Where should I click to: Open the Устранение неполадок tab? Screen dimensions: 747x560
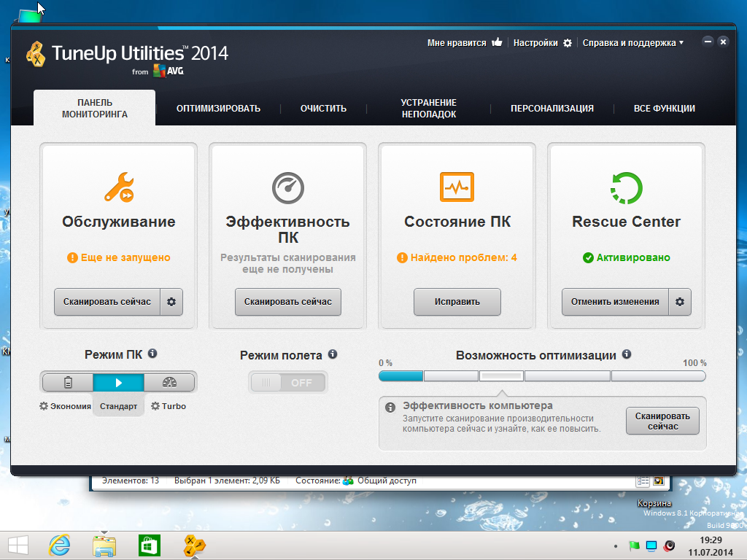[x=429, y=109]
